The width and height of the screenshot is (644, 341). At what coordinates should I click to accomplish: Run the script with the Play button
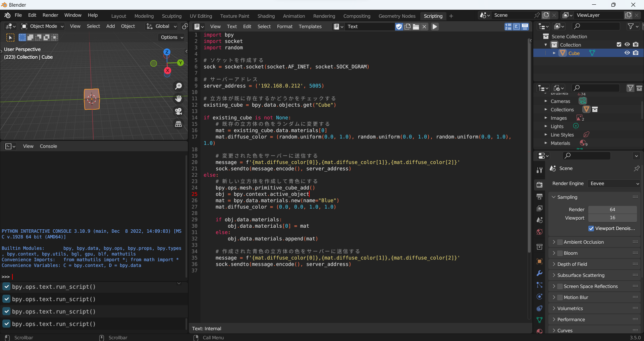pyautogui.click(x=434, y=26)
